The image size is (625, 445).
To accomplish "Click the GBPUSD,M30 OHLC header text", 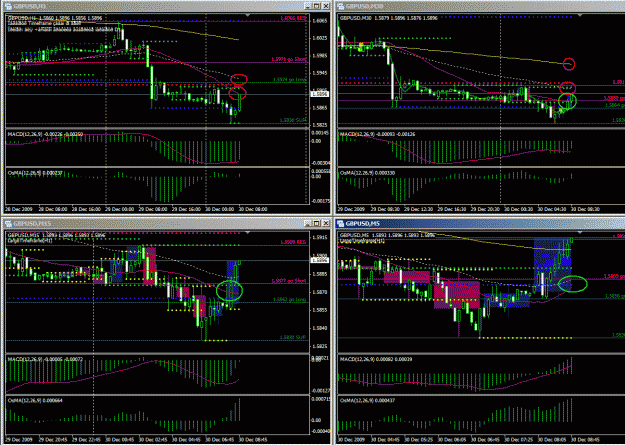I will pos(389,18).
